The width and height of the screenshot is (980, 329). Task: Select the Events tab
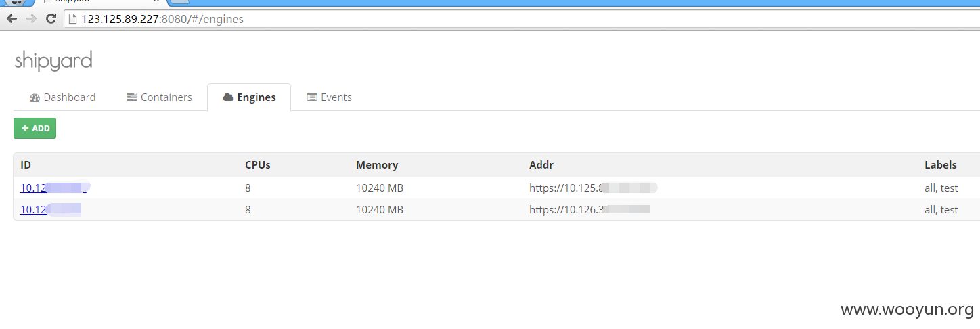(x=330, y=97)
